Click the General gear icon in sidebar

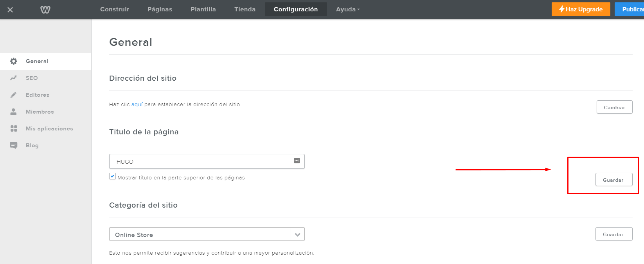click(x=14, y=61)
